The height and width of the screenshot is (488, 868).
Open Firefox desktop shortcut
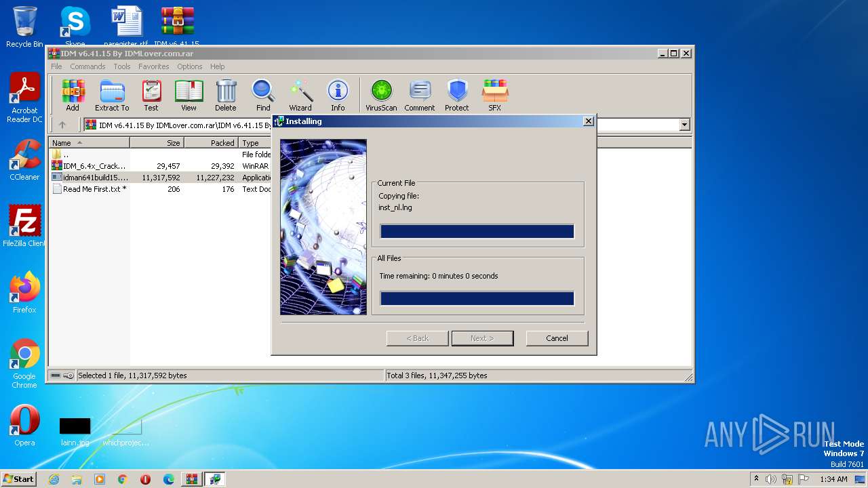24,293
